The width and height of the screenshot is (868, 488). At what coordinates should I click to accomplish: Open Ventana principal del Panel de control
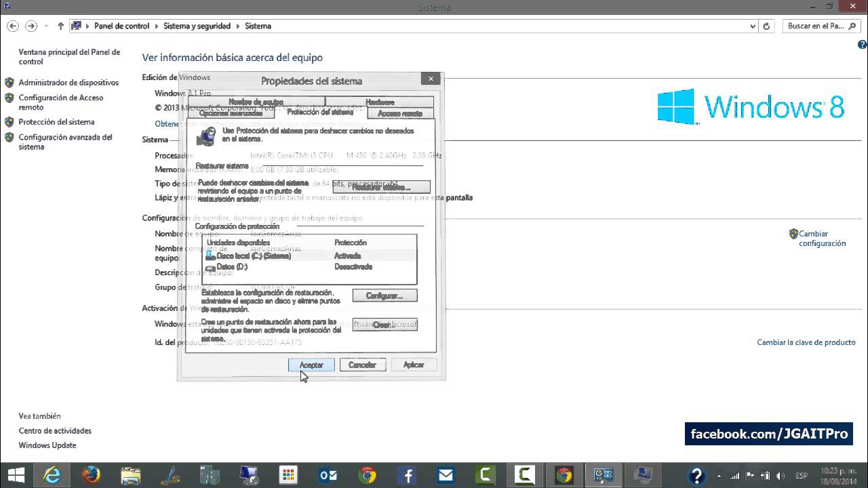[x=69, y=56]
